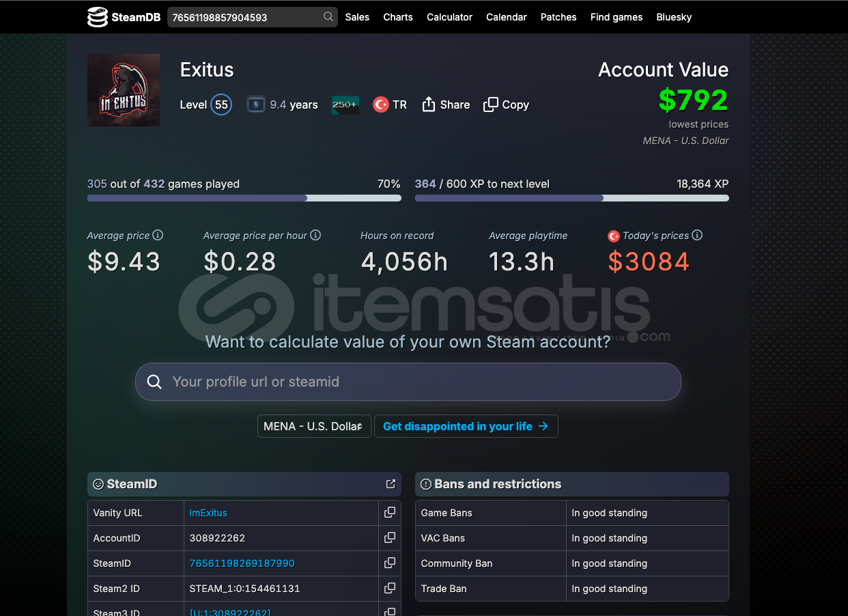Click the Exitus profile avatar image
The height and width of the screenshot is (616, 848).
[x=124, y=90]
